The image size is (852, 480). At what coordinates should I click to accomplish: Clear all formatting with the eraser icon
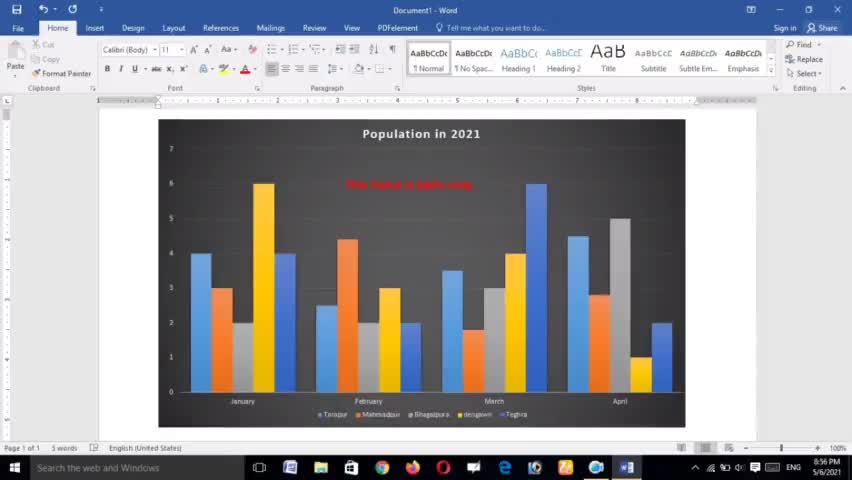point(252,50)
